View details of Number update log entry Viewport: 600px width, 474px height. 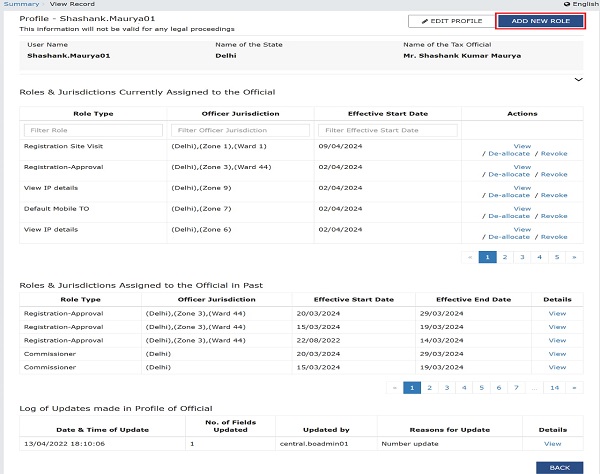[x=553, y=444]
